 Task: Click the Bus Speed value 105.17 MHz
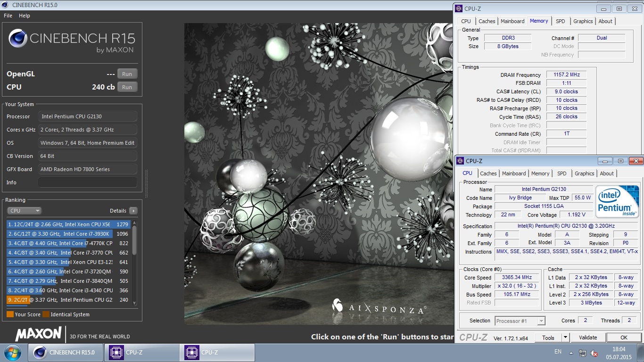click(517, 294)
